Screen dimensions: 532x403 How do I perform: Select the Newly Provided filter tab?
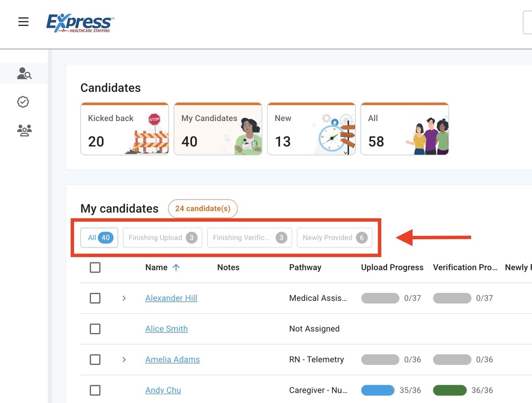pos(334,238)
